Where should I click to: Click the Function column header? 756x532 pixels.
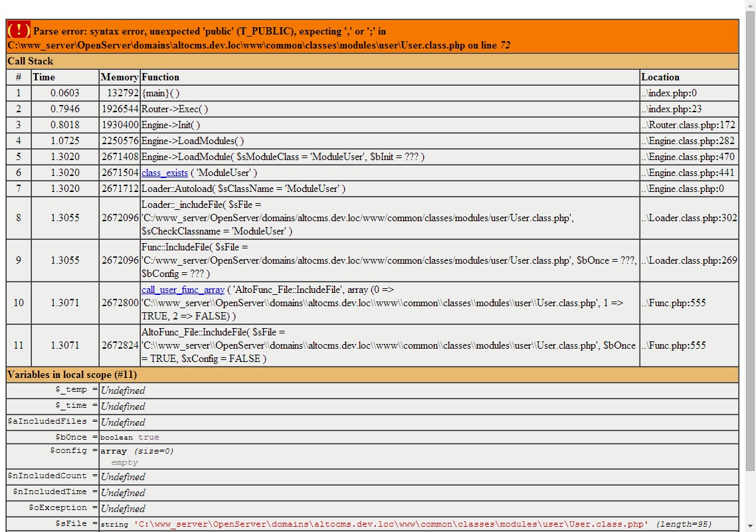pos(161,77)
